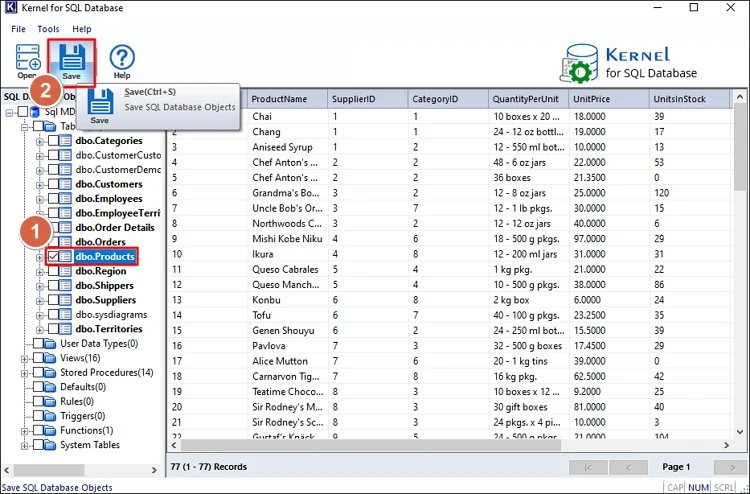Click the dbo.sysdiagrams table icon

[x=66, y=314]
